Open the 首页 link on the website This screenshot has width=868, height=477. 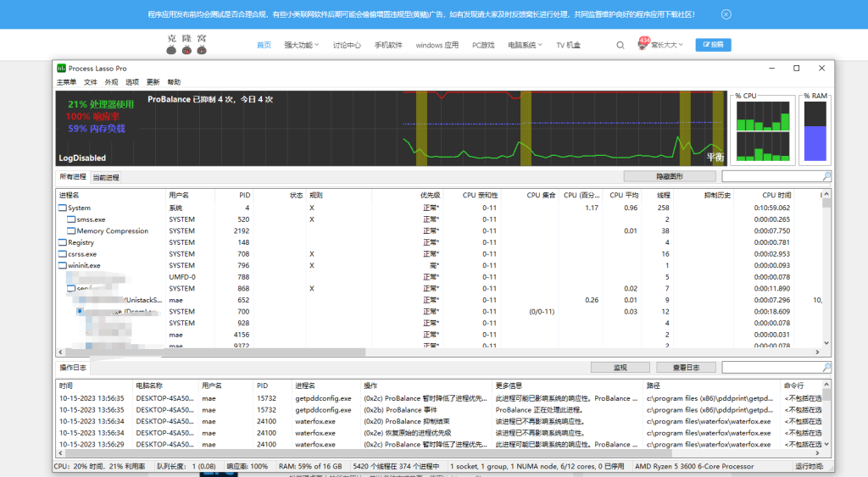click(264, 46)
